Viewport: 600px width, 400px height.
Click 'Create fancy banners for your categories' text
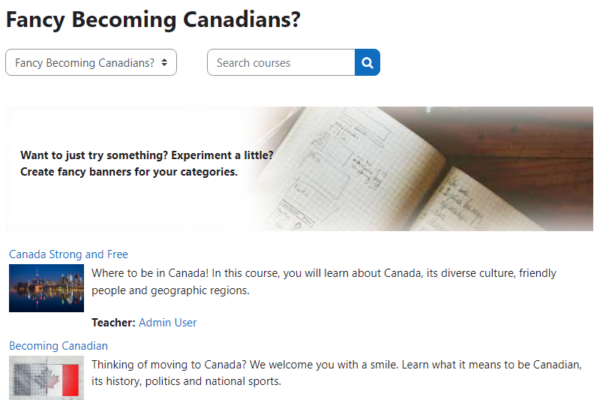129,172
